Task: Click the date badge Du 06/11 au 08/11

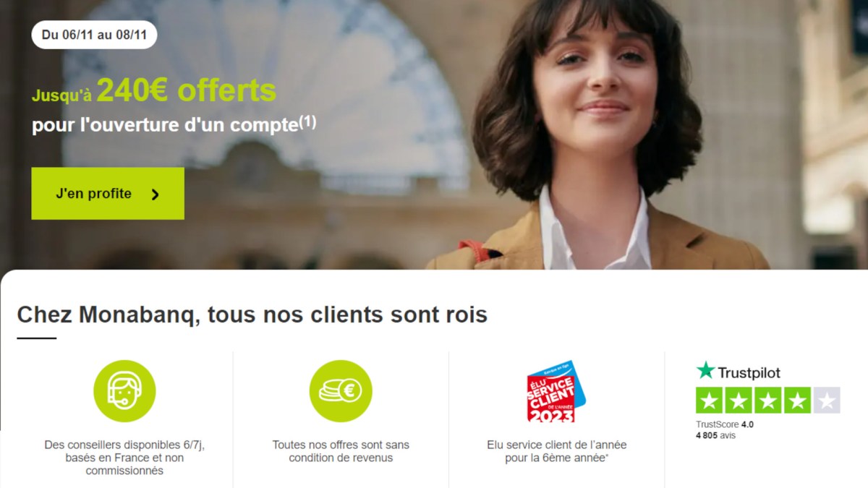Action: [x=94, y=34]
